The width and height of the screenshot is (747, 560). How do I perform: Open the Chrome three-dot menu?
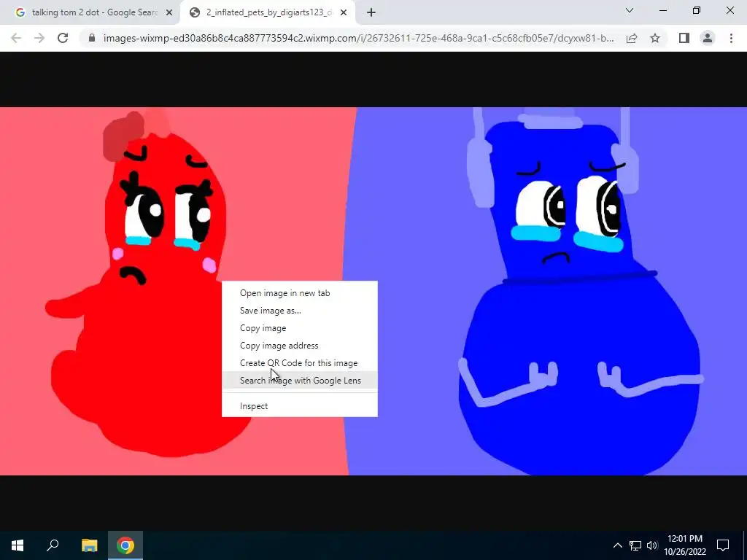coord(731,38)
